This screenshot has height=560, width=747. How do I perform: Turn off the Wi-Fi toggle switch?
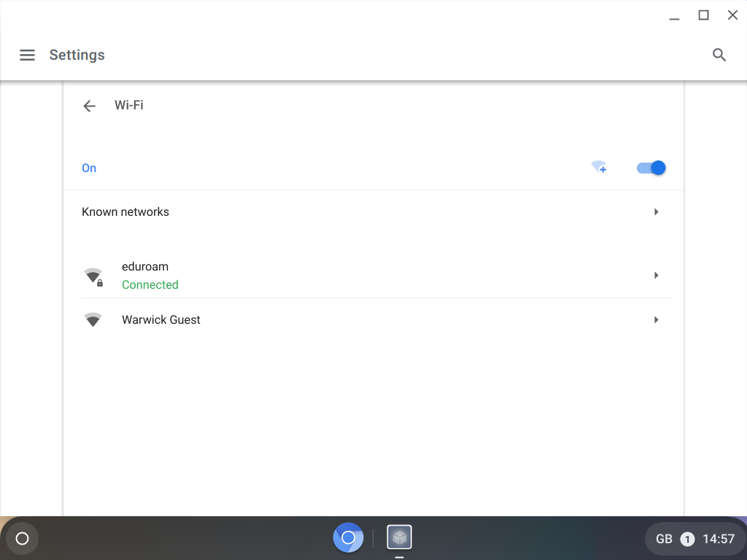pyautogui.click(x=651, y=168)
